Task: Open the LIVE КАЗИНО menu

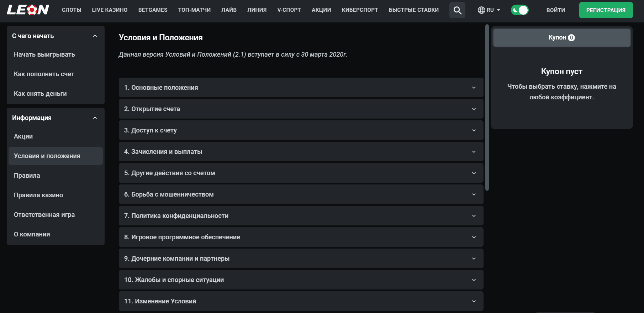Action: click(110, 10)
